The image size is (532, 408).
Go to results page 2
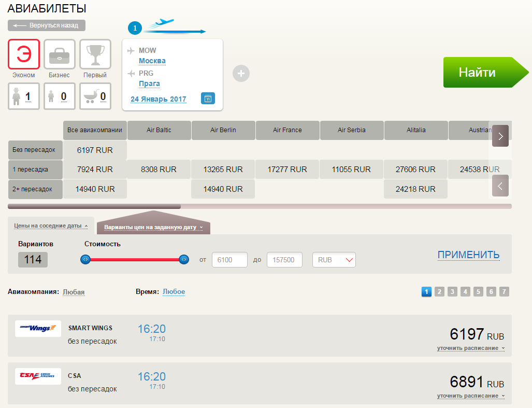tap(439, 292)
